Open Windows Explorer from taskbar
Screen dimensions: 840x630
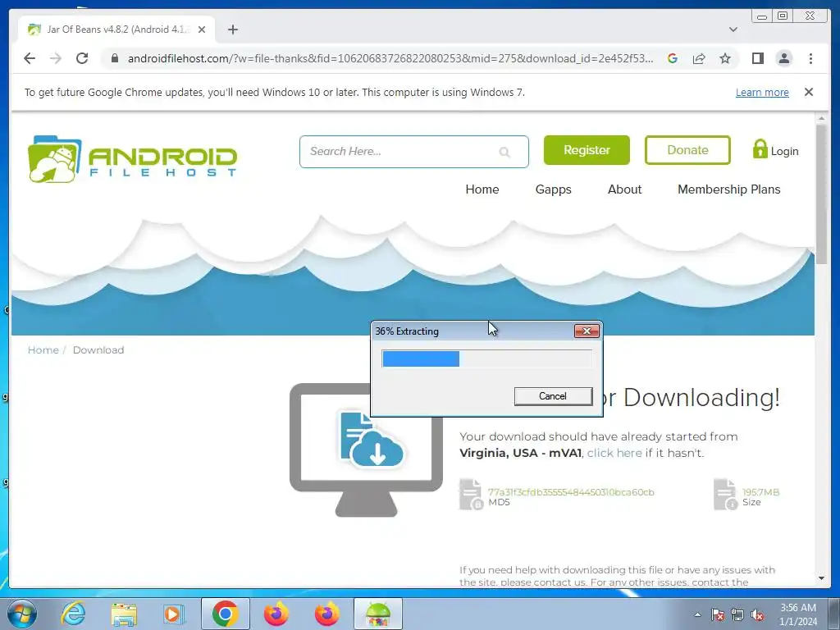click(124, 614)
